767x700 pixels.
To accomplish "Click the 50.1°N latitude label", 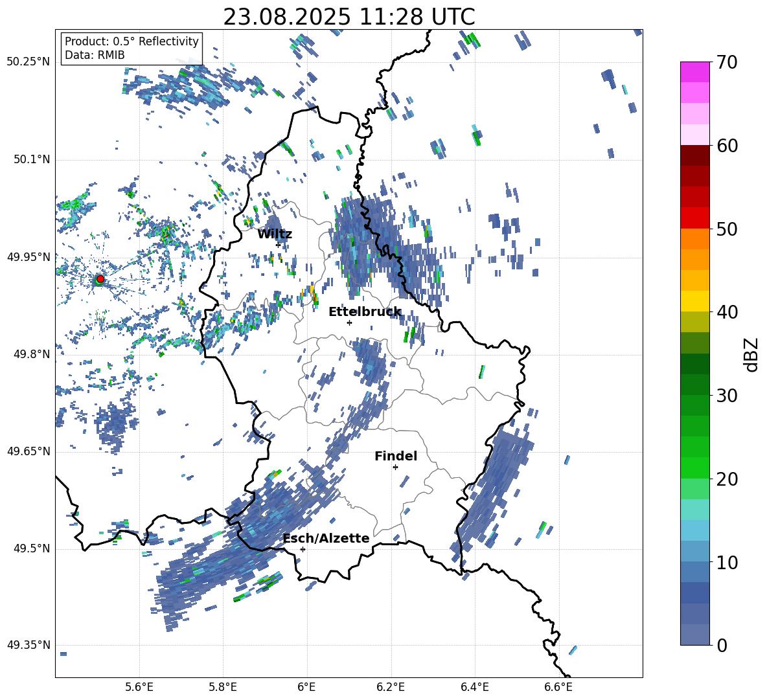I will click(31, 159).
